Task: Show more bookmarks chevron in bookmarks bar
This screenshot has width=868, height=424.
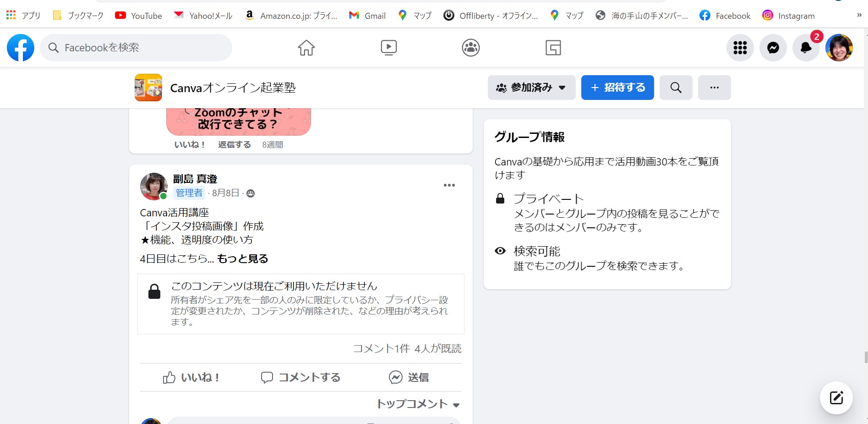Action: click(x=859, y=16)
